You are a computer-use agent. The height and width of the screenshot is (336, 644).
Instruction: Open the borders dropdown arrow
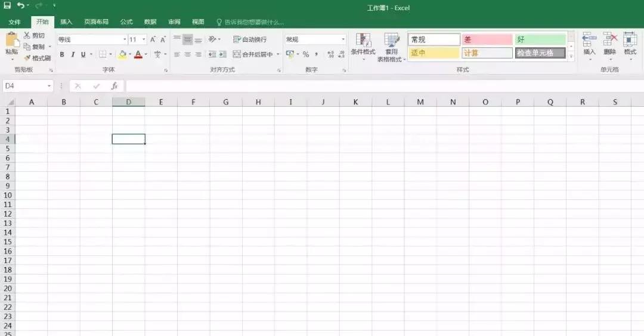coord(110,54)
